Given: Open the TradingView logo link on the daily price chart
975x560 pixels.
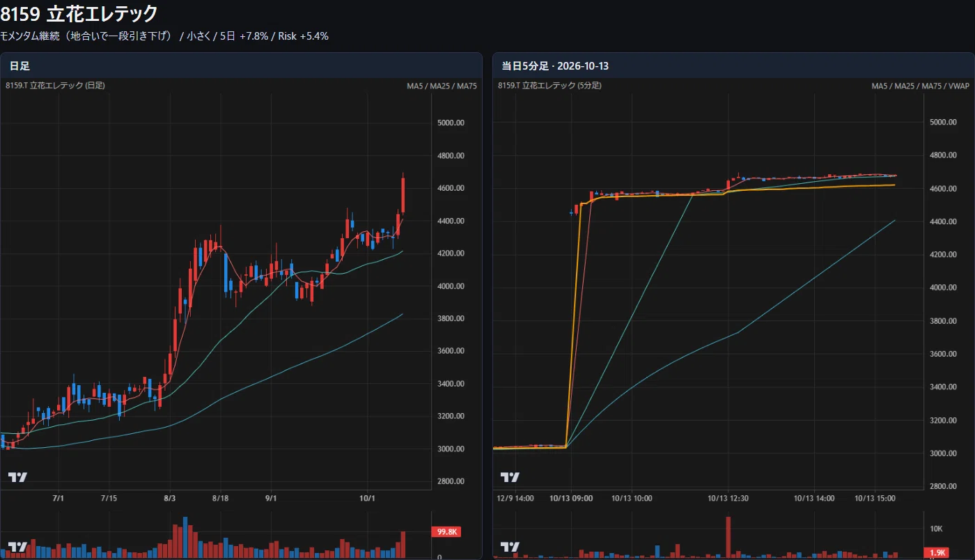Looking at the screenshot, I should click(x=17, y=477).
